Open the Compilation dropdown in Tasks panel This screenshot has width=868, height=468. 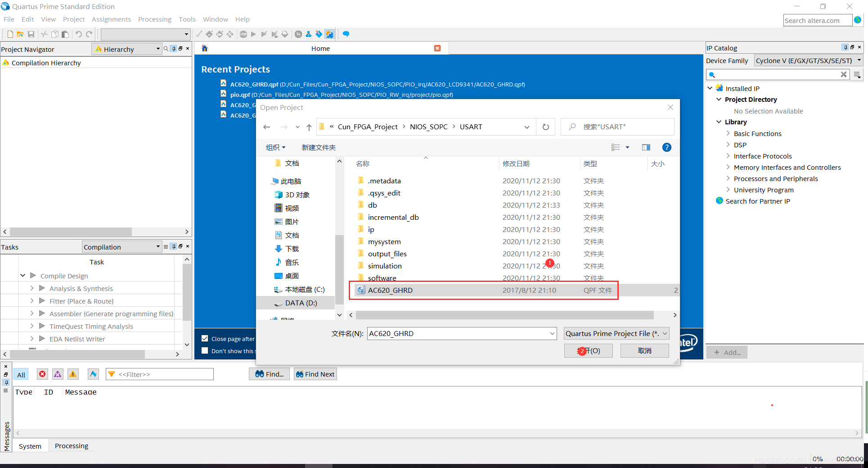click(x=121, y=247)
